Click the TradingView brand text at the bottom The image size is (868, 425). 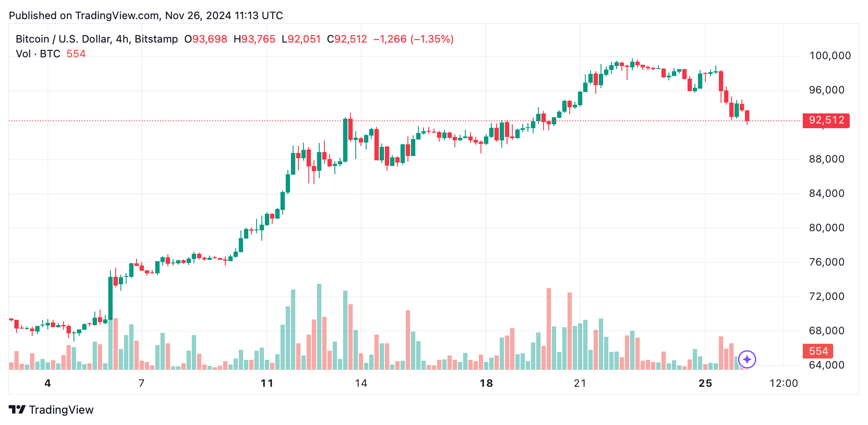point(61,410)
